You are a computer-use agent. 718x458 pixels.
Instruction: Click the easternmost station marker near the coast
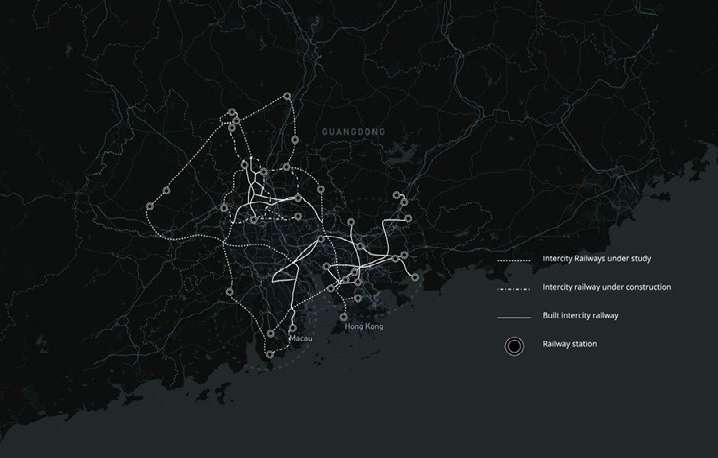pos(415,277)
